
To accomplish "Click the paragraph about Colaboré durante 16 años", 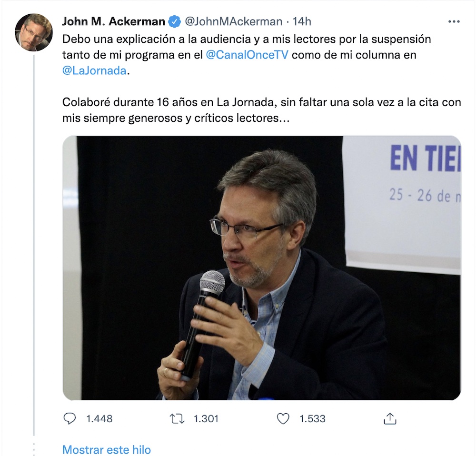I will pos(261,110).
